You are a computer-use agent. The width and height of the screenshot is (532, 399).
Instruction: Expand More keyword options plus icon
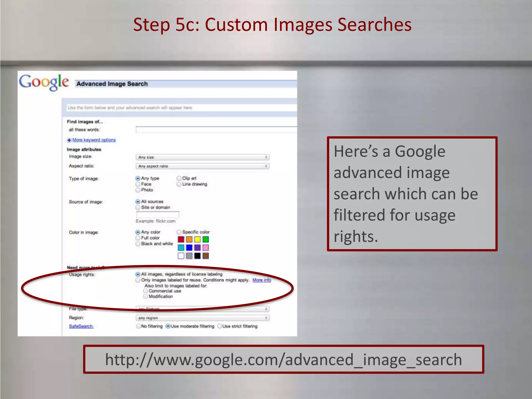point(69,140)
